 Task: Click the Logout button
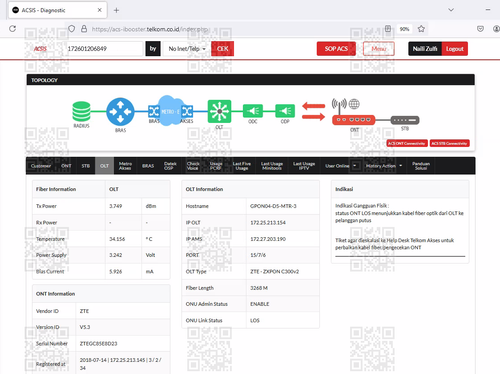click(x=455, y=49)
